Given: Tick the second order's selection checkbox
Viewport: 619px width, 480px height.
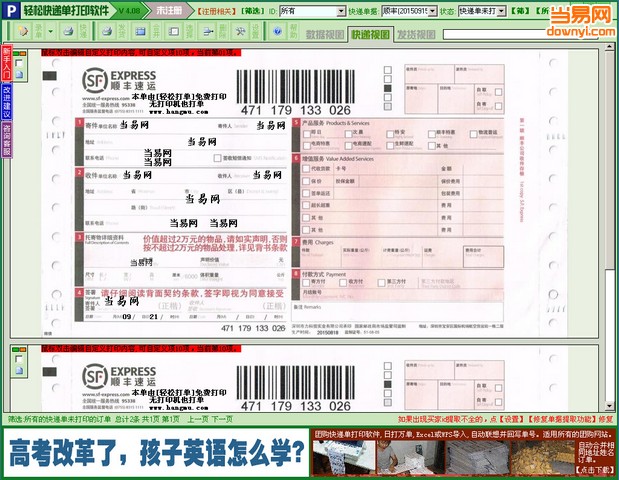Looking at the screenshot, I should pyautogui.click(x=19, y=359).
